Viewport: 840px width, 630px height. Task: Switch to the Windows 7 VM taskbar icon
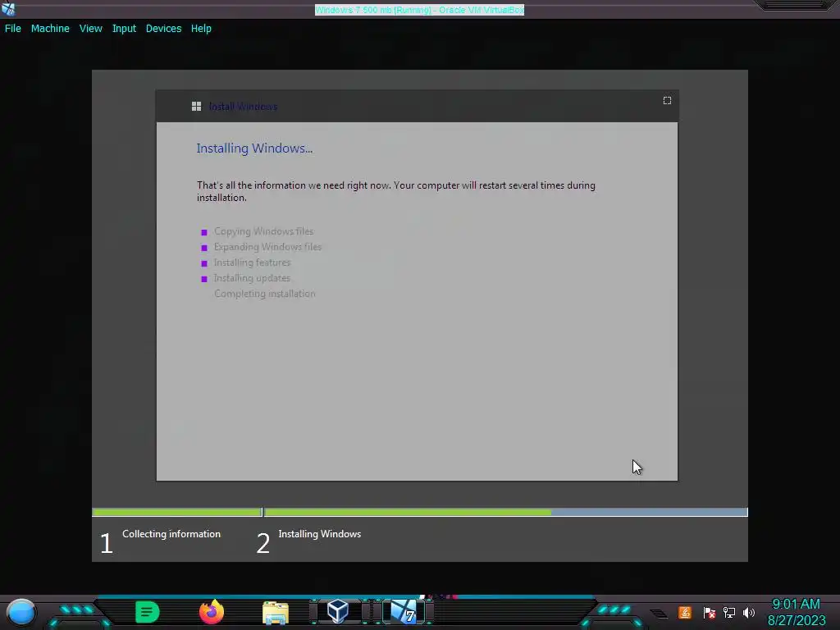[404, 611]
